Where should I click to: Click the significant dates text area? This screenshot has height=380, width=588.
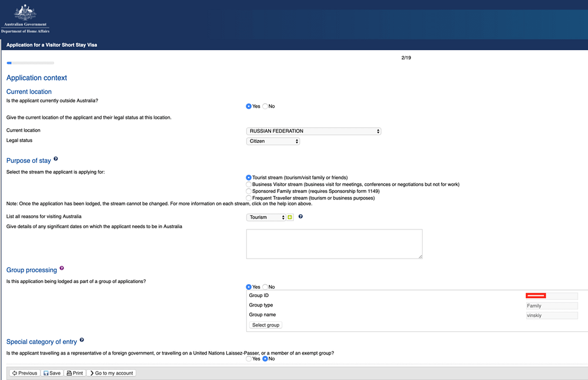click(x=334, y=244)
